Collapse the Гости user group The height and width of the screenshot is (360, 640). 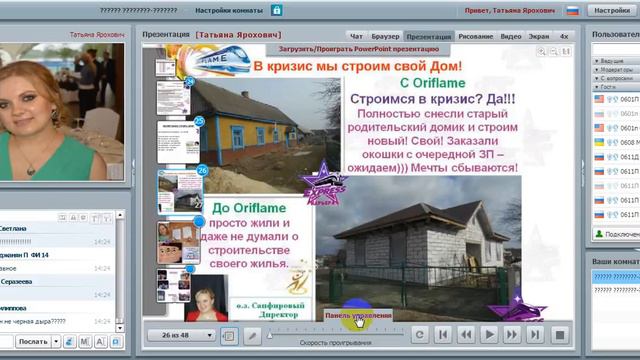pyautogui.click(x=616, y=87)
